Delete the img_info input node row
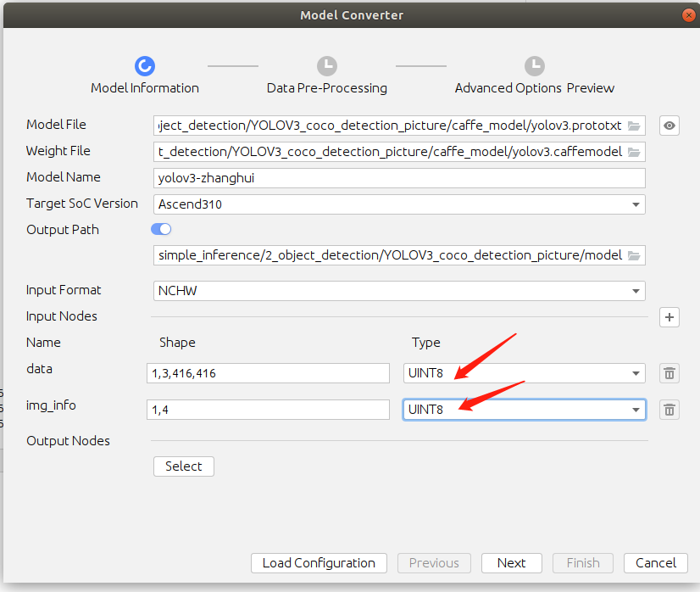Image resolution: width=700 pixels, height=592 pixels. pyautogui.click(x=669, y=410)
